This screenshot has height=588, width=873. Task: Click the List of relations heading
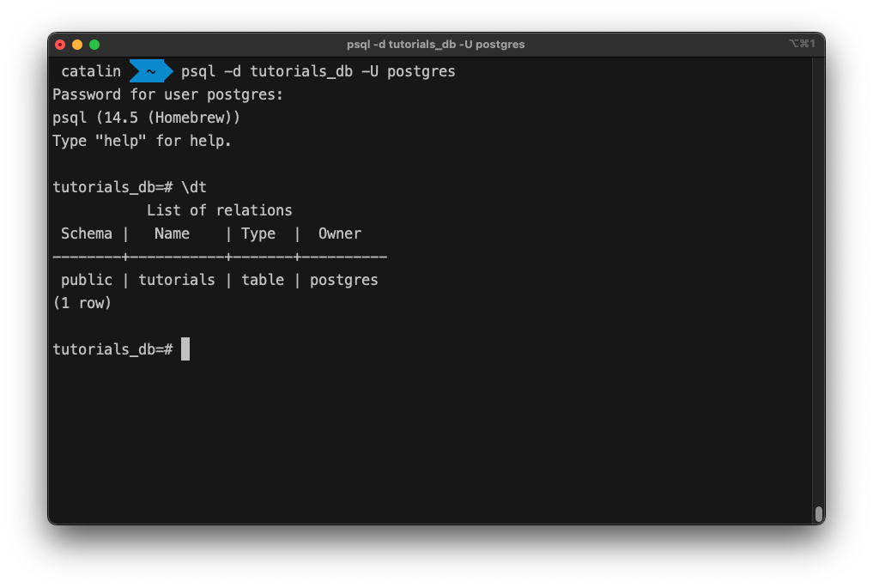(220, 209)
